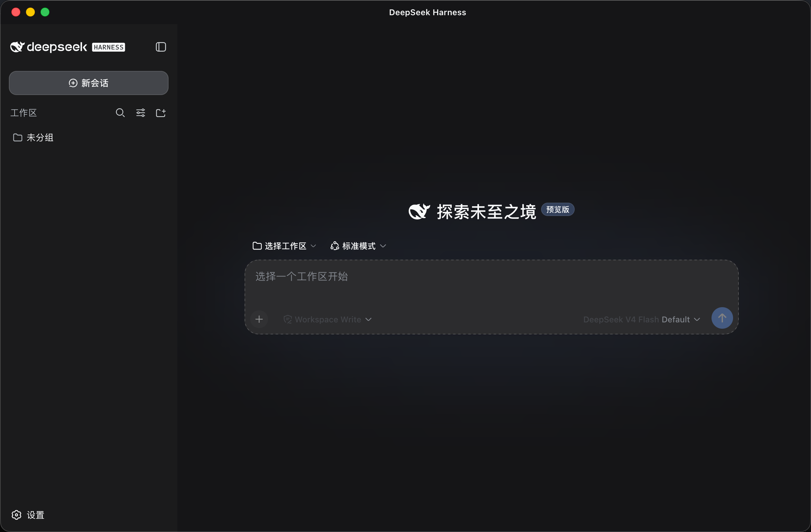The image size is (811, 532).
Task: Send message with the arrow button
Action: (722, 318)
